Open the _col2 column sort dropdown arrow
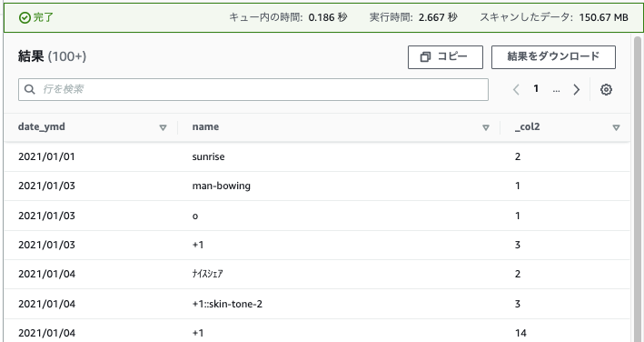The image size is (644, 342). (616, 127)
